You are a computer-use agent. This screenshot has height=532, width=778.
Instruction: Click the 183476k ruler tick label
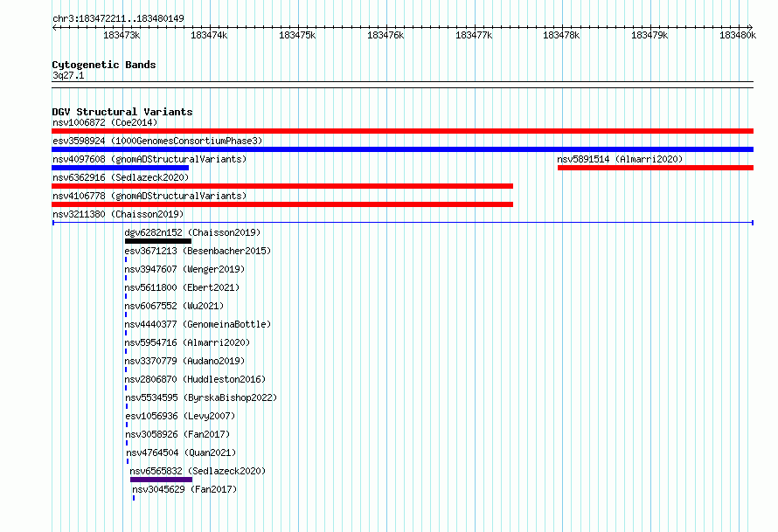pos(386,35)
